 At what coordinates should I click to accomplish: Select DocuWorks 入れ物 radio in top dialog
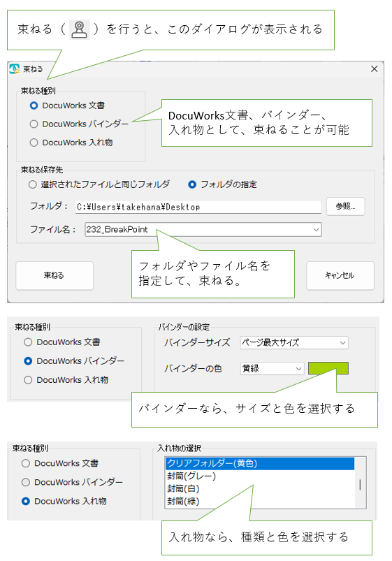(34, 143)
